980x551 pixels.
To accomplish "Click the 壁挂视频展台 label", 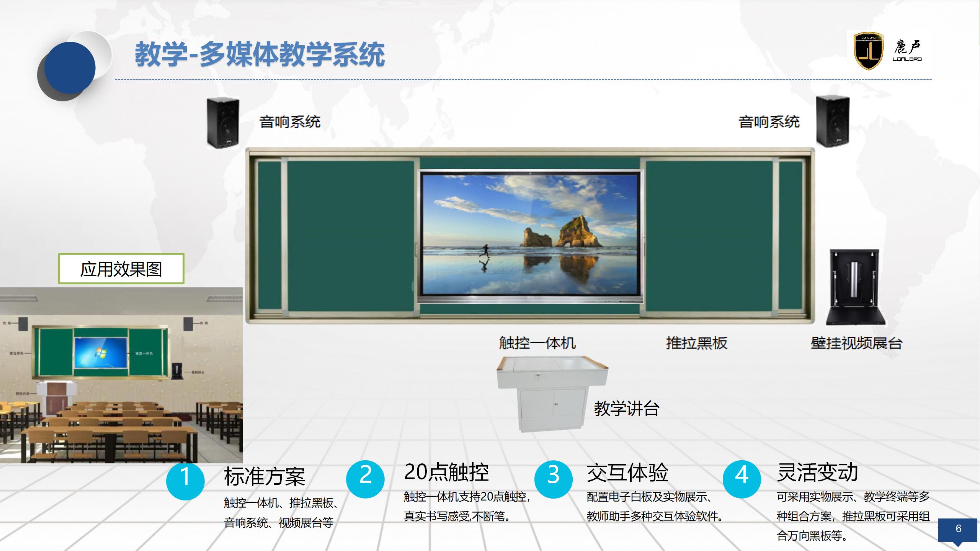I will click(856, 343).
